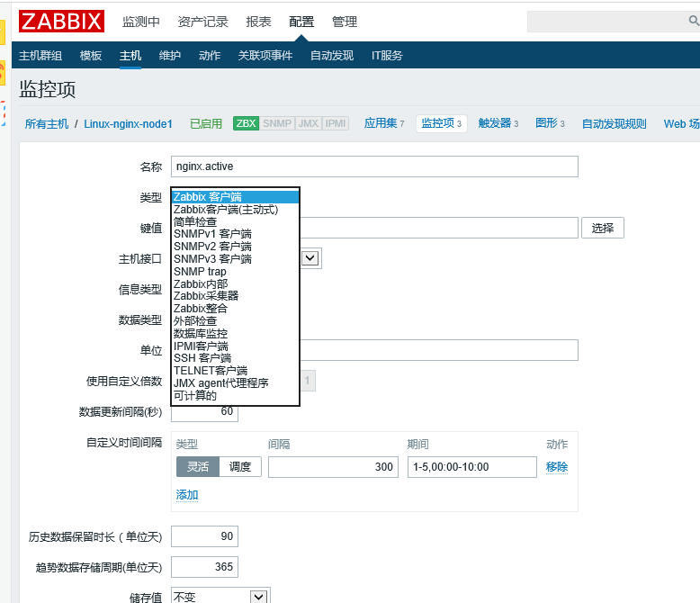Select Zabbix内部 option
Viewport: 700px width, 603px height.
235,284
